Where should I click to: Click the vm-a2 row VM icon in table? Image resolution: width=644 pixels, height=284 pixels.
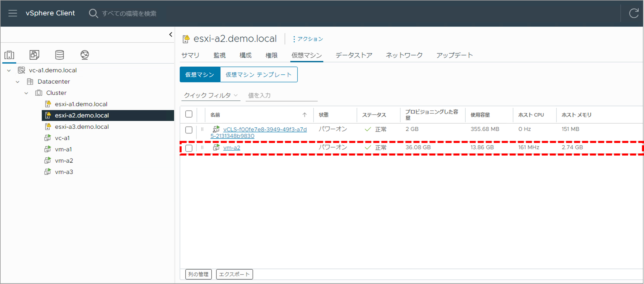point(216,147)
